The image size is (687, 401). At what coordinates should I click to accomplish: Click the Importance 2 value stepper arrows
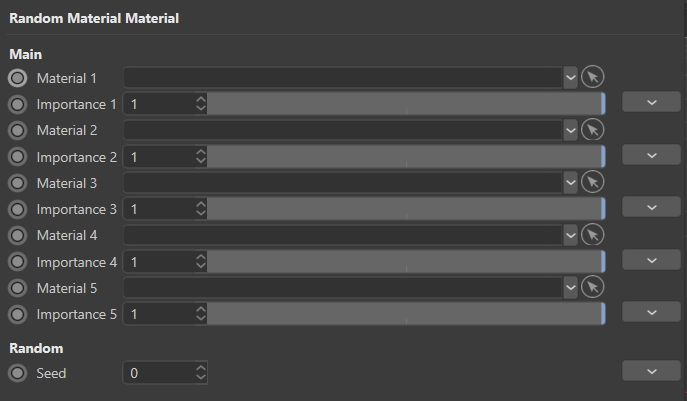pos(201,157)
